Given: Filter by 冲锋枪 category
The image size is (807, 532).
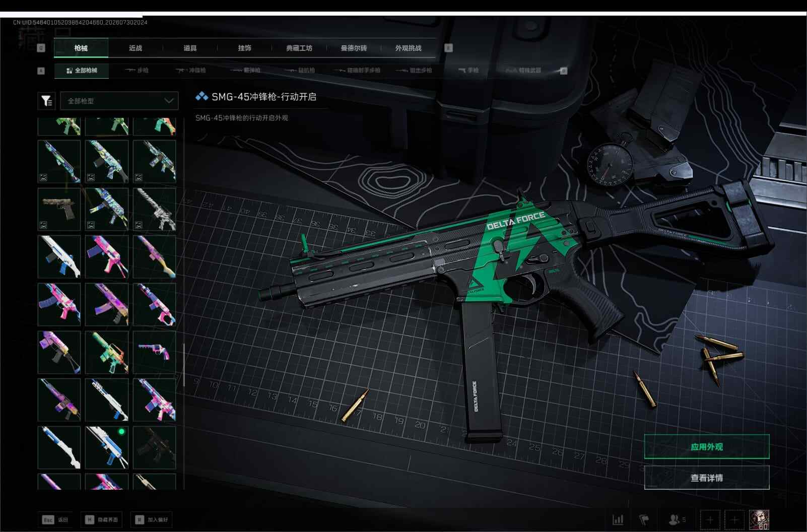Looking at the screenshot, I should pyautogui.click(x=190, y=71).
